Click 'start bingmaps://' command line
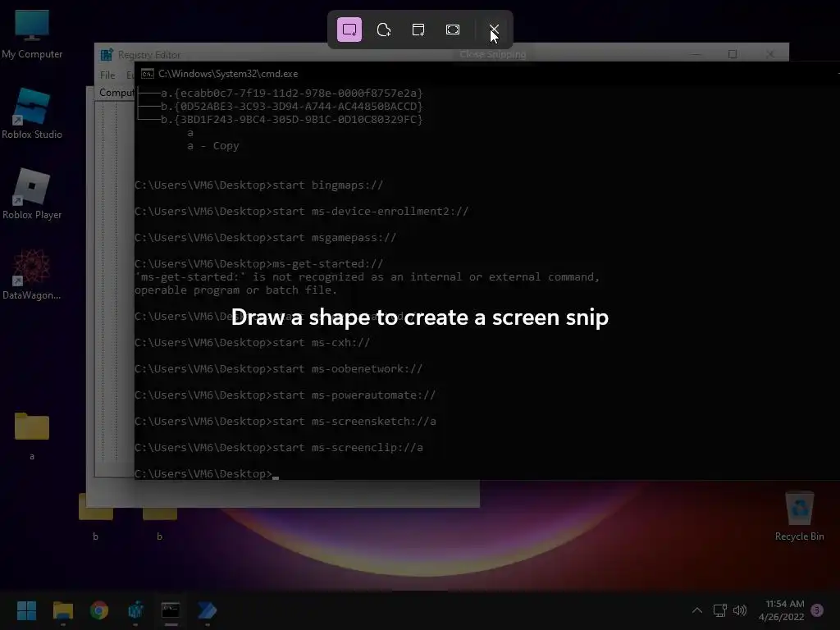Screen dimensions: 840x630 [x=258, y=185]
